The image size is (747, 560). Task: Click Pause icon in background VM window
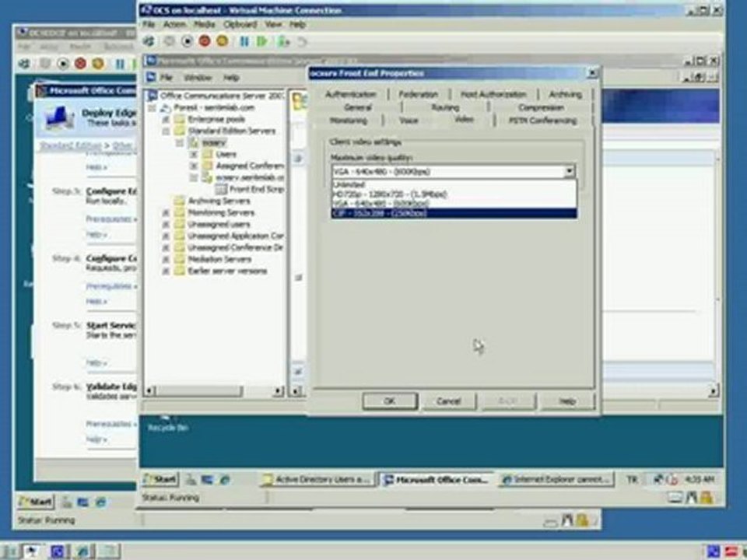point(120,63)
